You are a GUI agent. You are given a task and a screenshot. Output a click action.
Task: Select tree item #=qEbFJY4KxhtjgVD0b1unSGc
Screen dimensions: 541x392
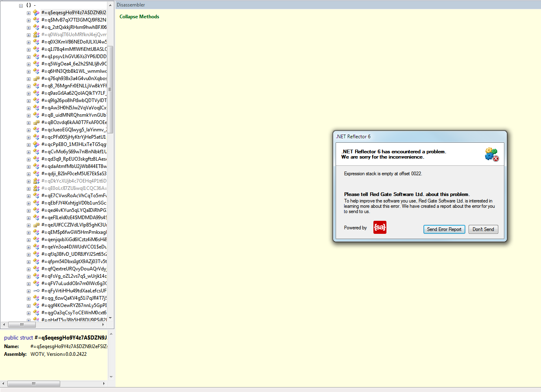click(x=74, y=203)
